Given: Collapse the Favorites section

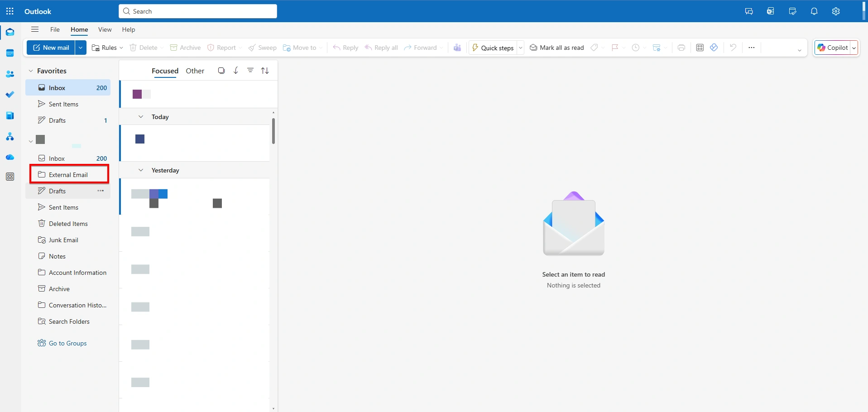Looking at the screenshot, I should (31, 71).
